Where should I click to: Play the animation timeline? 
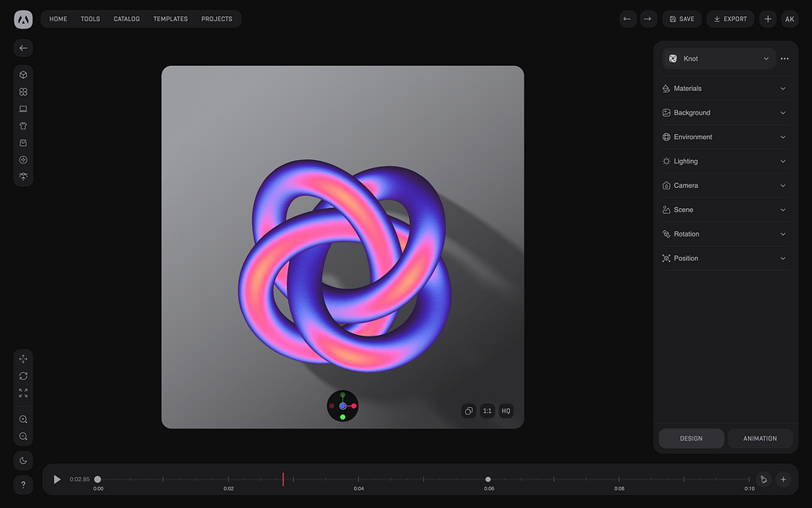pos(57,480)
